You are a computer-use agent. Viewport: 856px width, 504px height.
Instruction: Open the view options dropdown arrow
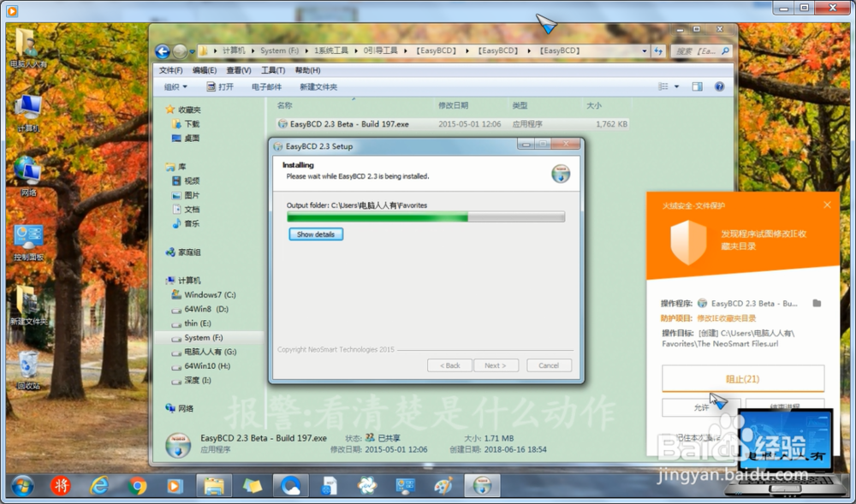click(x=676, y=86)
